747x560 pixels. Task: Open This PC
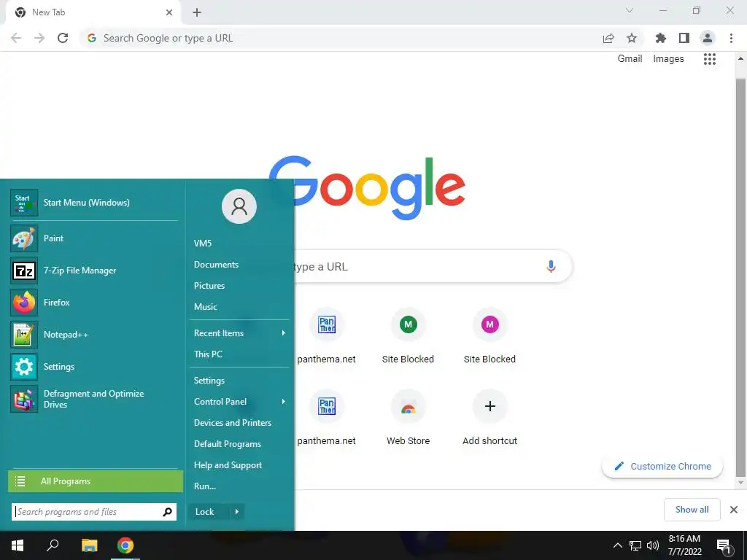tap(208, 354)
